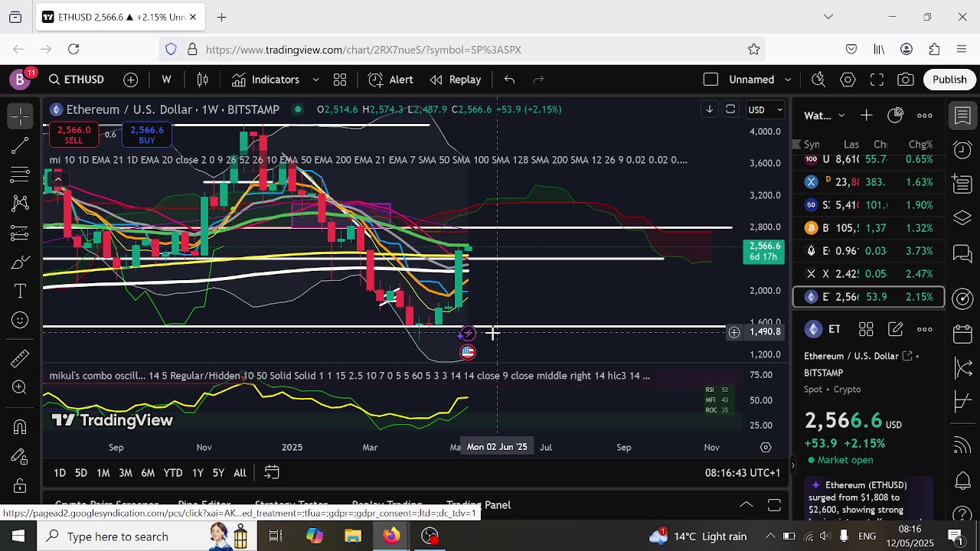Viewport: 980px width, 551px height.
Task: Select the 1D time range
Action: pyautogui.click(x=60, y=473)
